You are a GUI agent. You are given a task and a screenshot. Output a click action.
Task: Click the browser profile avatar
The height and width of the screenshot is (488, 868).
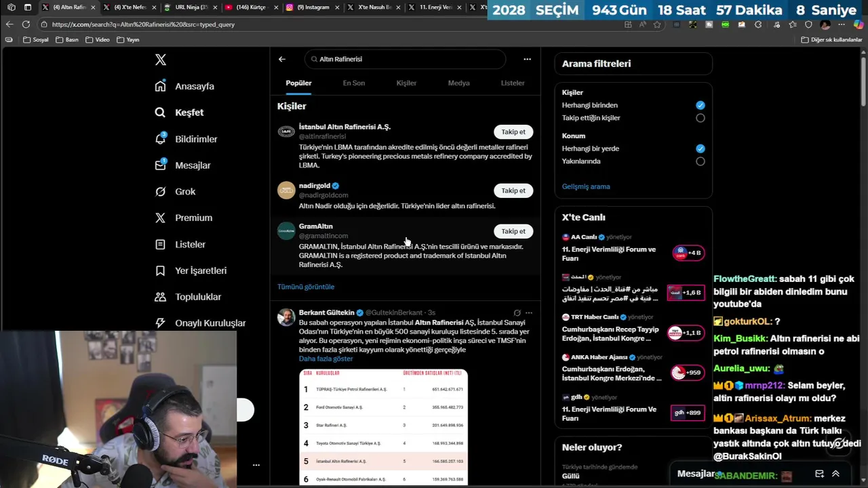[x=825, y=24]
